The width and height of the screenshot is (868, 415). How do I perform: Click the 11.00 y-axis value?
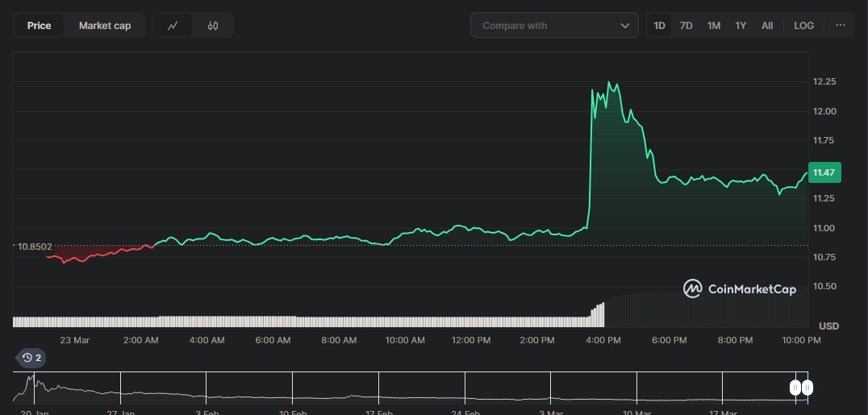pos(824,228)
